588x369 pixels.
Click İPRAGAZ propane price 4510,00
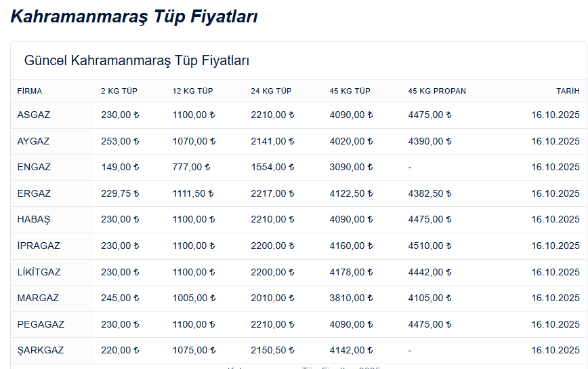coord(429,246)
